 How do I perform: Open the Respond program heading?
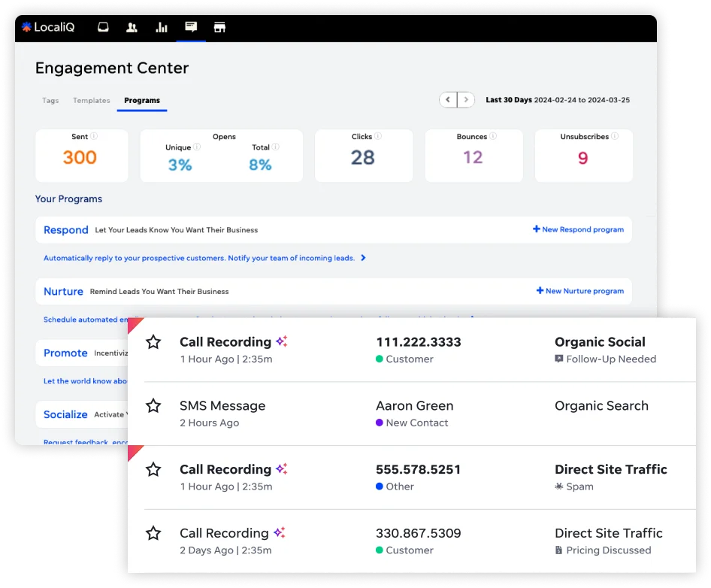[x=65, y=230]
